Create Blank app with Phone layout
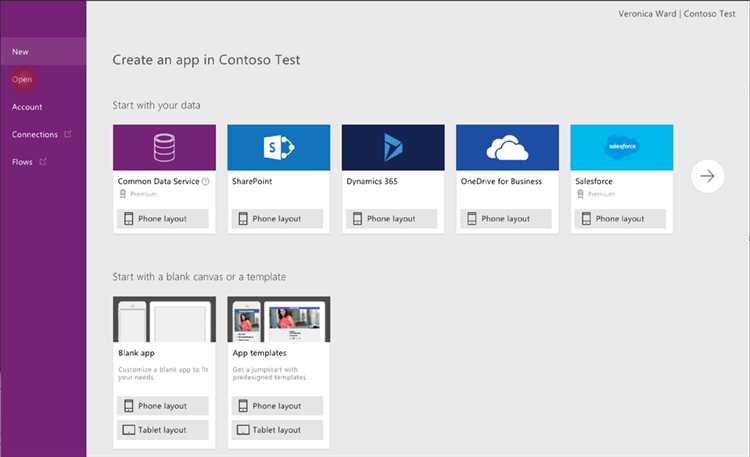This screenshot has width=750, height=457. point(163,406)
